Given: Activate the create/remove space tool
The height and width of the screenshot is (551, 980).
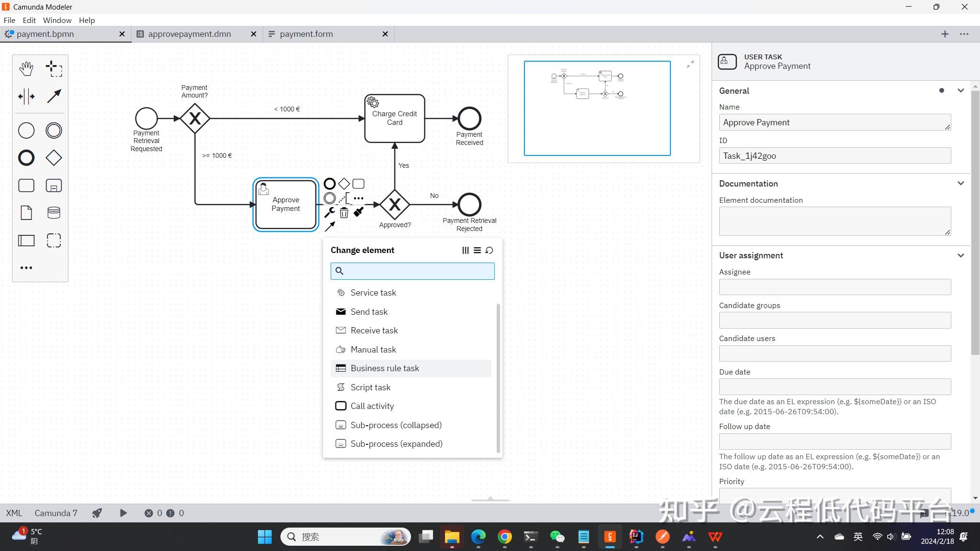Looking at the screenshot, I should tap(26, 97).
